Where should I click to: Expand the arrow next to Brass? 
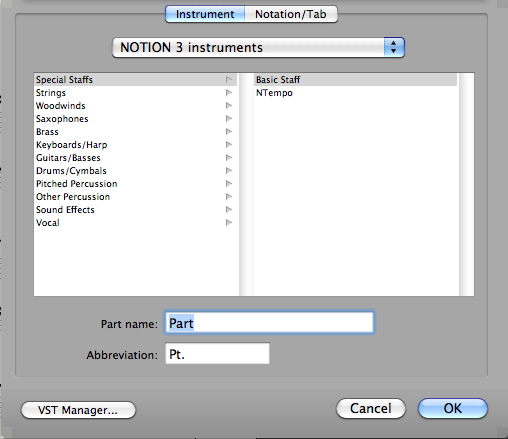point(229,132)
